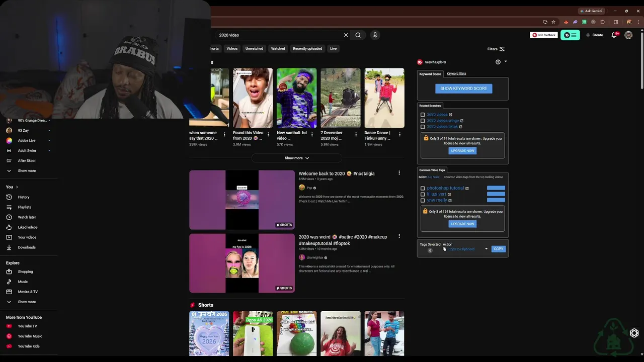
Task: Open YouTube Music in the sidebar
Action: click(x=29, y=336)
